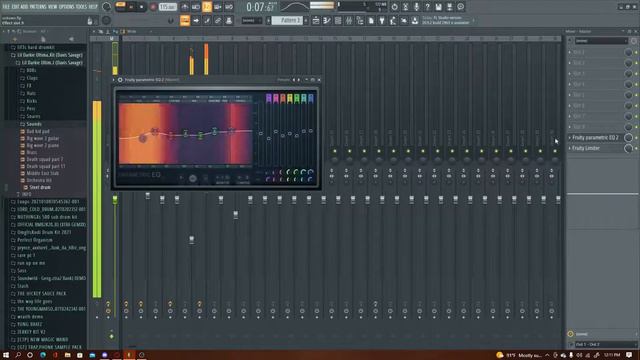Toggle the highlighted countdown 3-2 icon
Image resolution: width=640 pixels, height=360 pixels.
207,7
